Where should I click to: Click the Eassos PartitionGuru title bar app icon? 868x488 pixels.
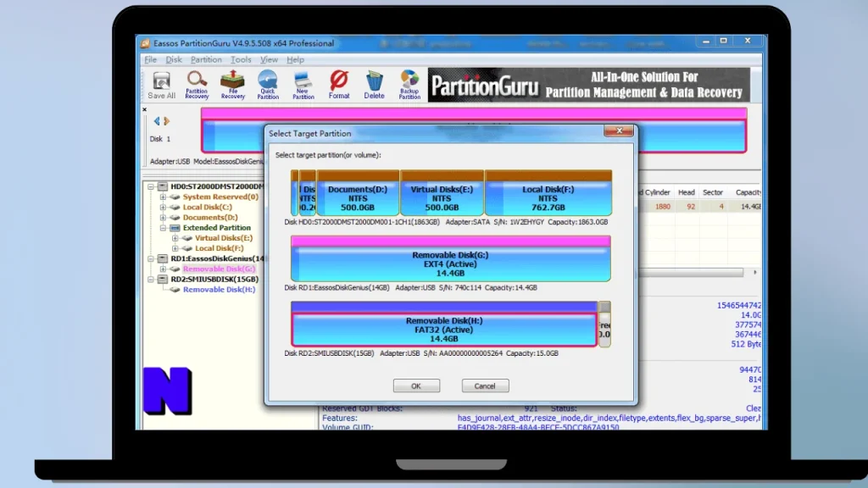click(x=145, y=43)
